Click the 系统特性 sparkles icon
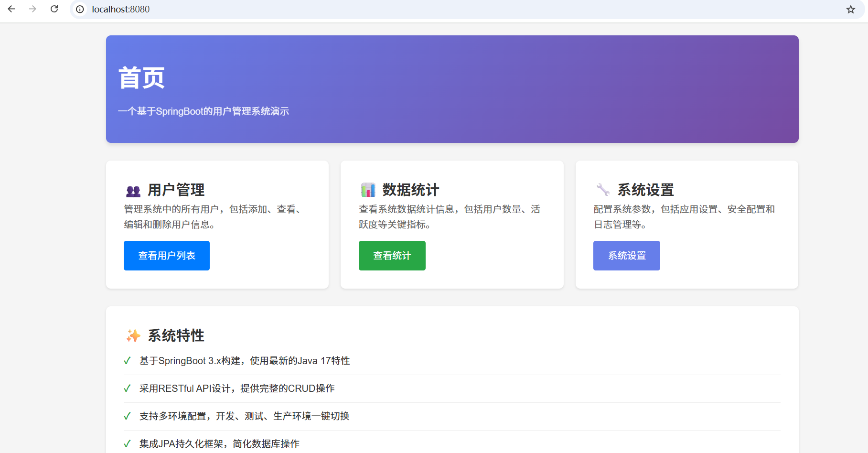This screenshot has width=868, height=453. pyautogui.click(x=132, y=335)
